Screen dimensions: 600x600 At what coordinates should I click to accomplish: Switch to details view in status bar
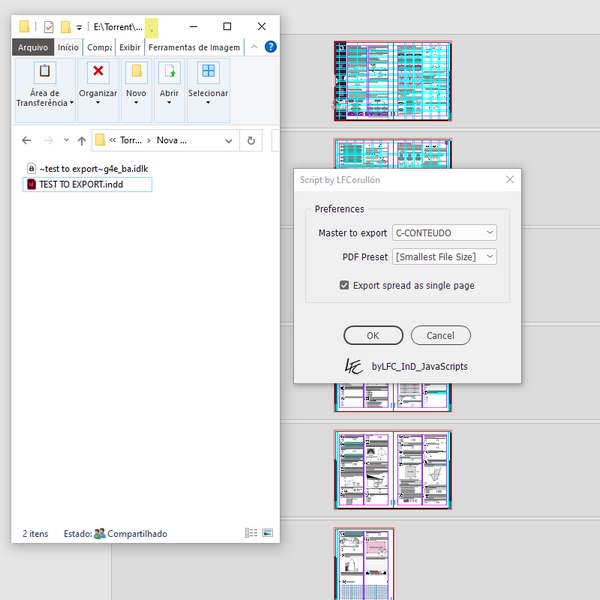[x=250, y=534]
